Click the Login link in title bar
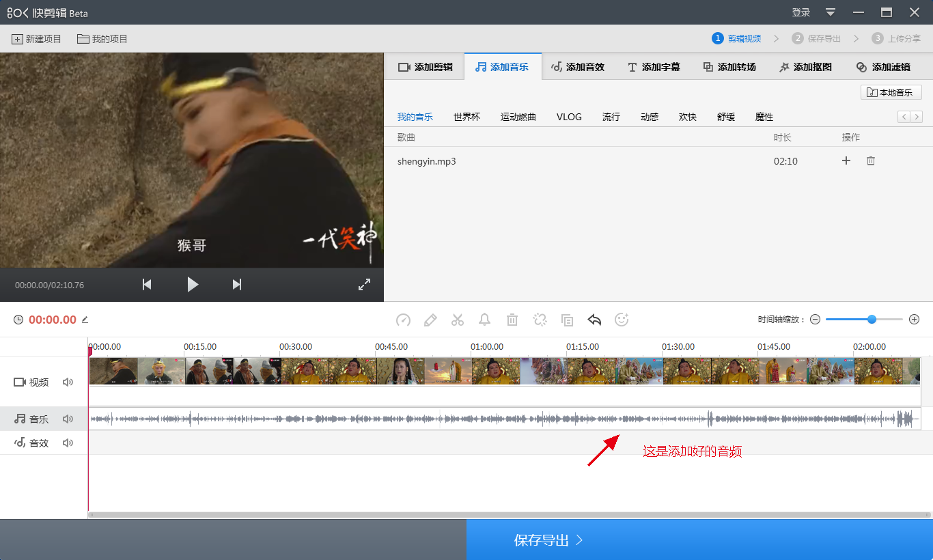The image size is (933, 560). [x=801, y=12]
